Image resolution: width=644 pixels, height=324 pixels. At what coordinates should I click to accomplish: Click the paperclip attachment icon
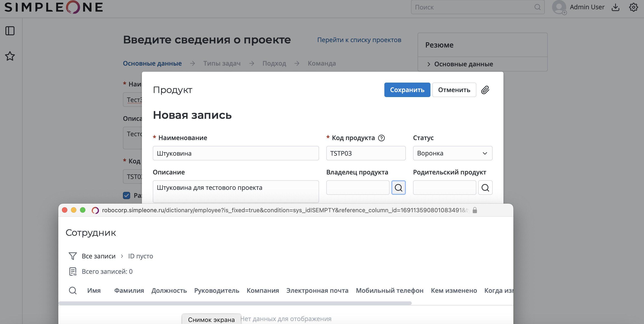coord(485,90)
